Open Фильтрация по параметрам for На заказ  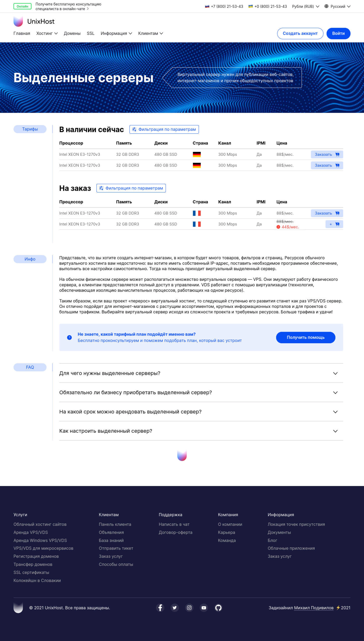point(131,188)
